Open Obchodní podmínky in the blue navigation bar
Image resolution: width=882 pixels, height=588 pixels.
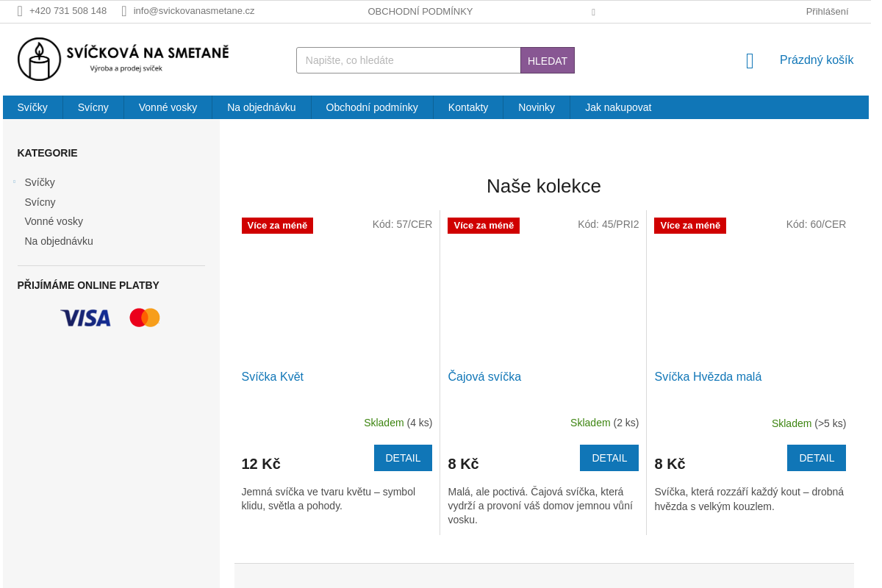coord(372,107)
